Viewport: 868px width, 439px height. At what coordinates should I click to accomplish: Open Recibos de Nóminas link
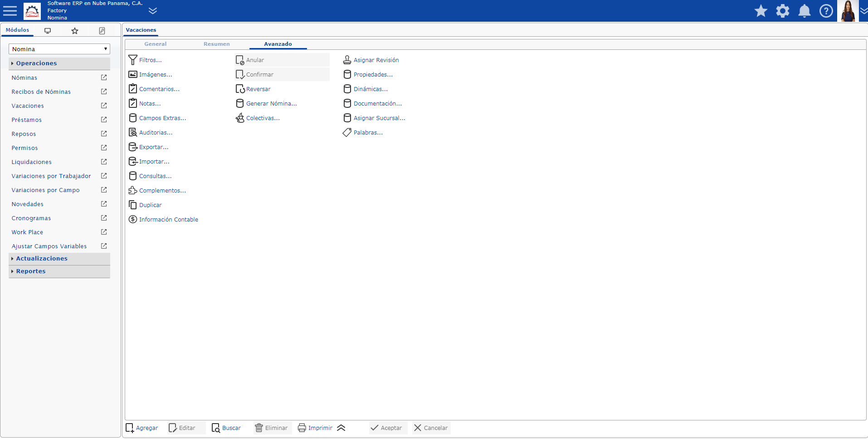[x=41, y=92]
